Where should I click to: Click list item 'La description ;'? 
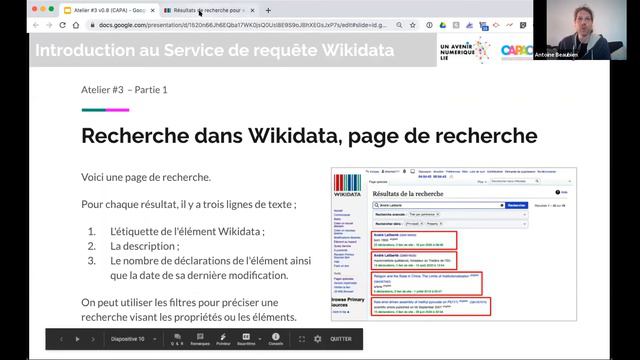[145, 246]
